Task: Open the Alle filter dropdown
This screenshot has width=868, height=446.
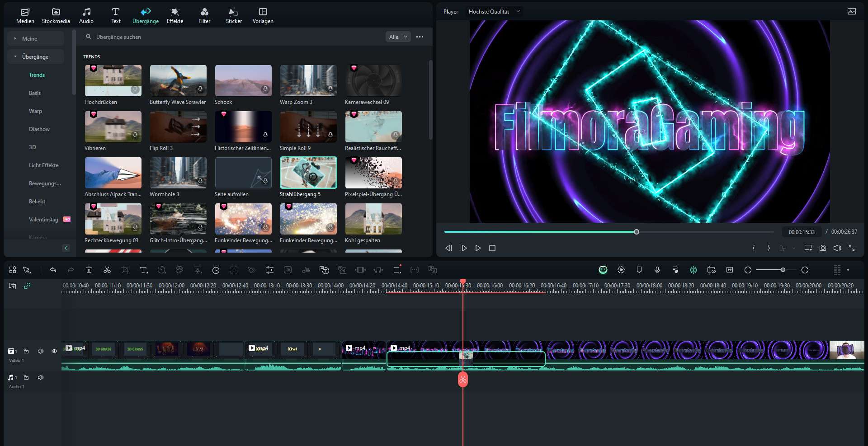Action: point(398,37)
